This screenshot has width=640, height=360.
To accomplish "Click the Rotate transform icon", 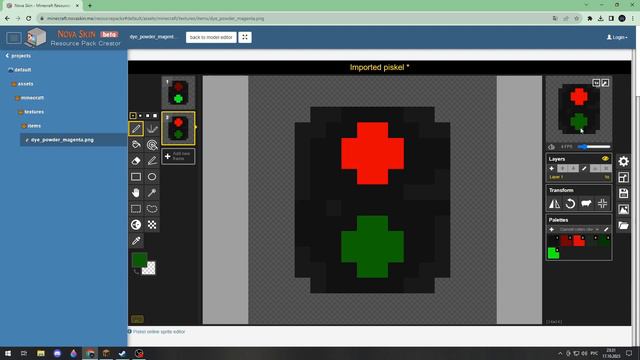I will click(x=570, y=203).
